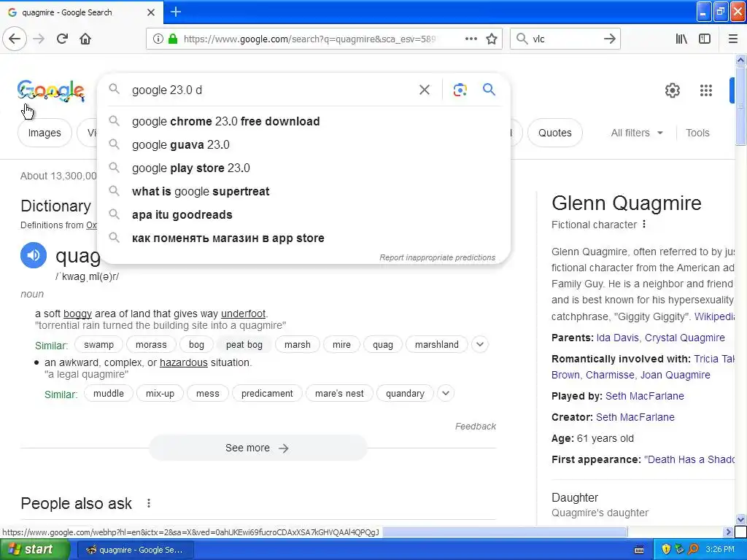Select the mare's nest synonym chip
The height and width of the screenshot is (560, 747).
click(x=339, y=394)
